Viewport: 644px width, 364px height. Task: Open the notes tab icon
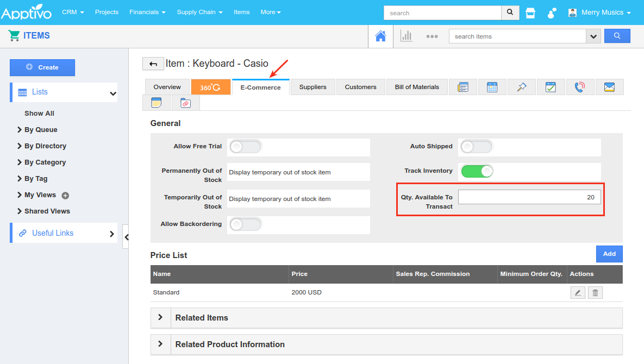(157, 103)
